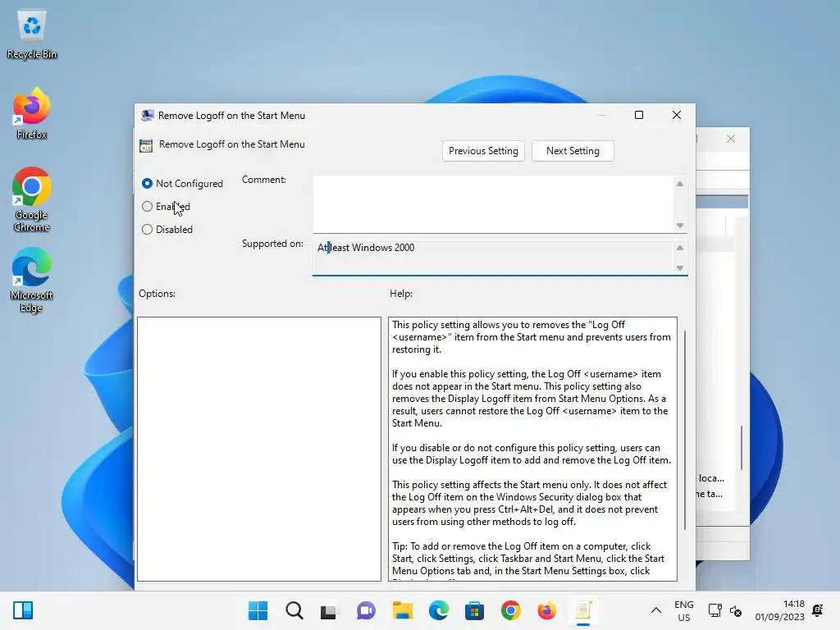Click inside the Comment text box

[493, 204]
